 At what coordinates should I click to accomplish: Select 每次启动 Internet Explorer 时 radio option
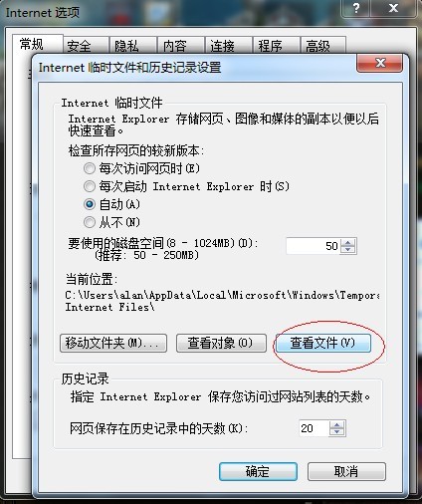pos(90,186)
